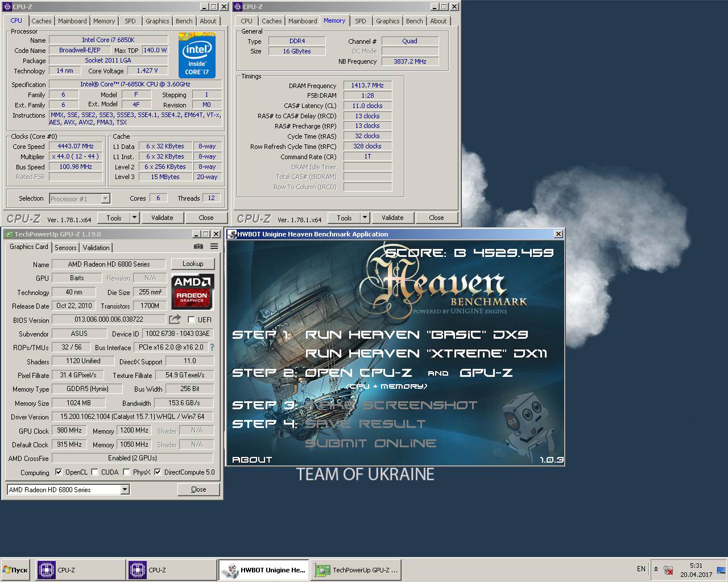The image size is (728, 582).
Task: Click Validate in the left CPU-Z window
Action: (x=162, y=218)
